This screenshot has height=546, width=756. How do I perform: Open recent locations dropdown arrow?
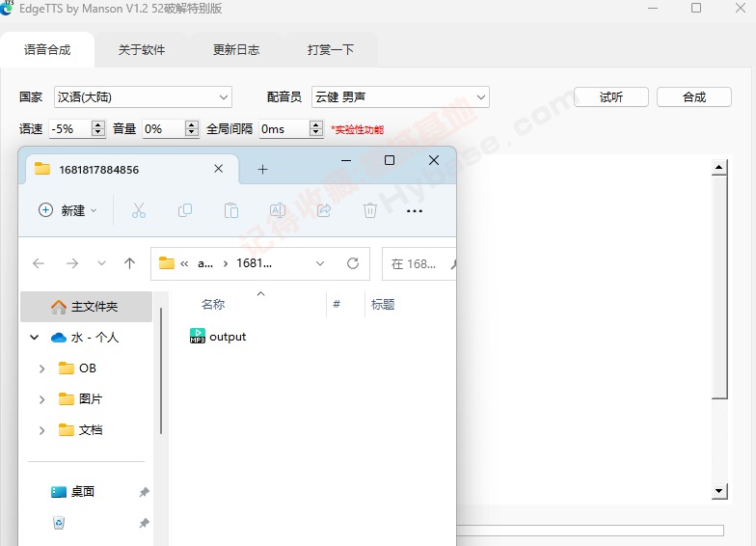(101, 263)
